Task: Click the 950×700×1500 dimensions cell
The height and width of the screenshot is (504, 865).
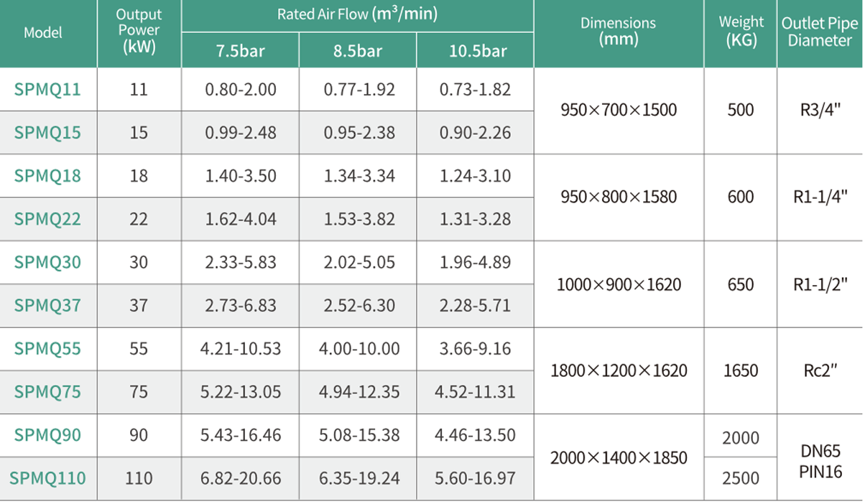Action: (619, 111)
